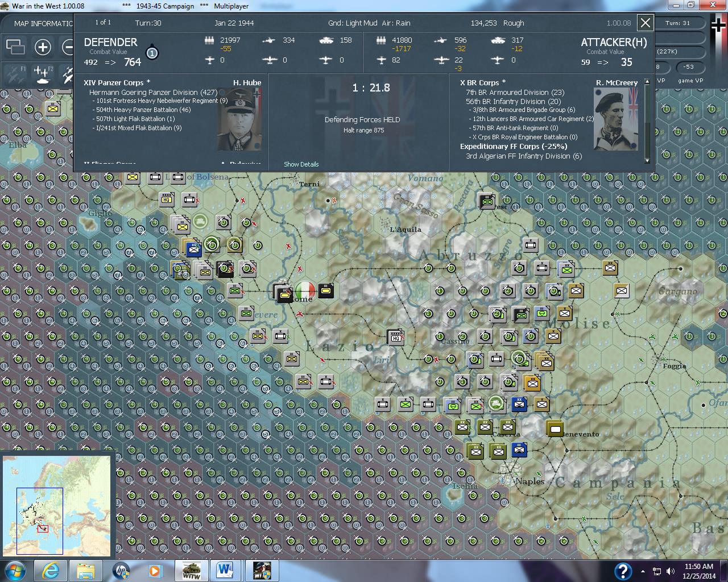Screen dimensions: 728x582
Task: Open the help question mark tray icon
Action: [623, 571]
